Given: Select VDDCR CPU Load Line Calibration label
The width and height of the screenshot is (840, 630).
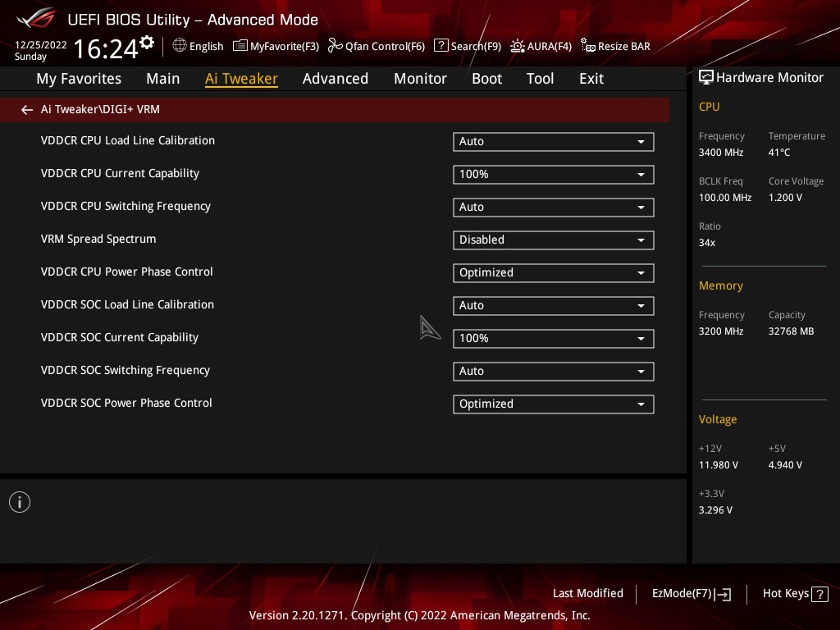Looking at the screenshot, I should pos(127,140).
